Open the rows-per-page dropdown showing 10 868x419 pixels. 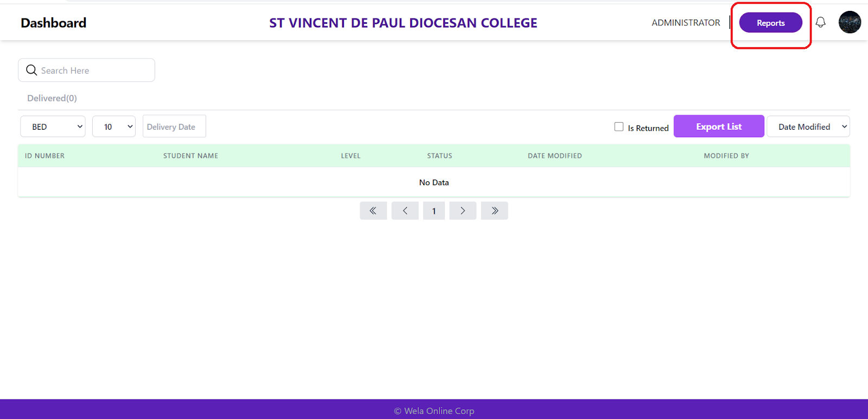[x=114, y=126]
